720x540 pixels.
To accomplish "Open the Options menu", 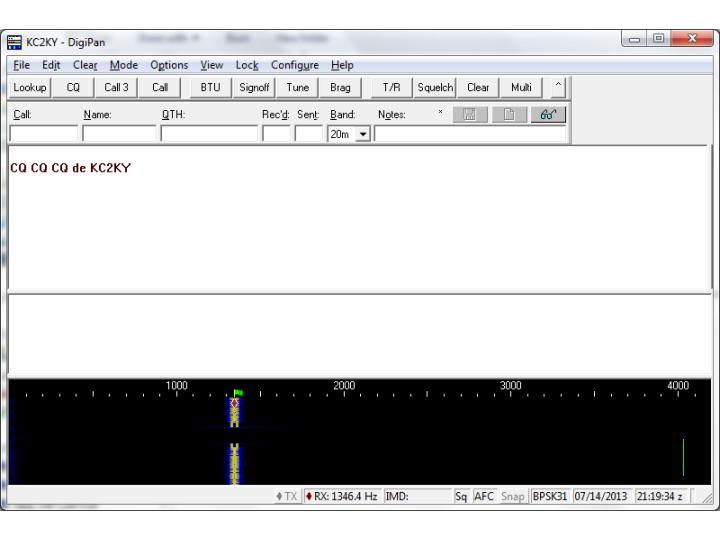I will [168, 65].
